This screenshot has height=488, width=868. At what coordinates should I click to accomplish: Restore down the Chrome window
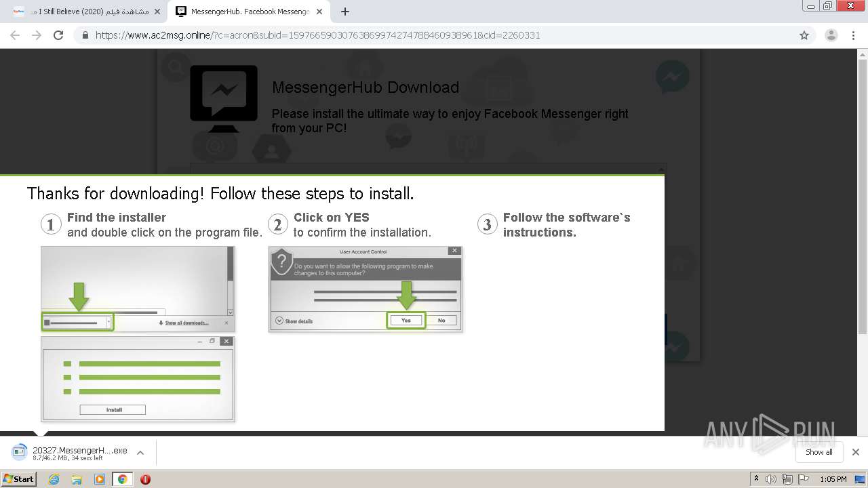pyautogui.click(x=828, y=6)
